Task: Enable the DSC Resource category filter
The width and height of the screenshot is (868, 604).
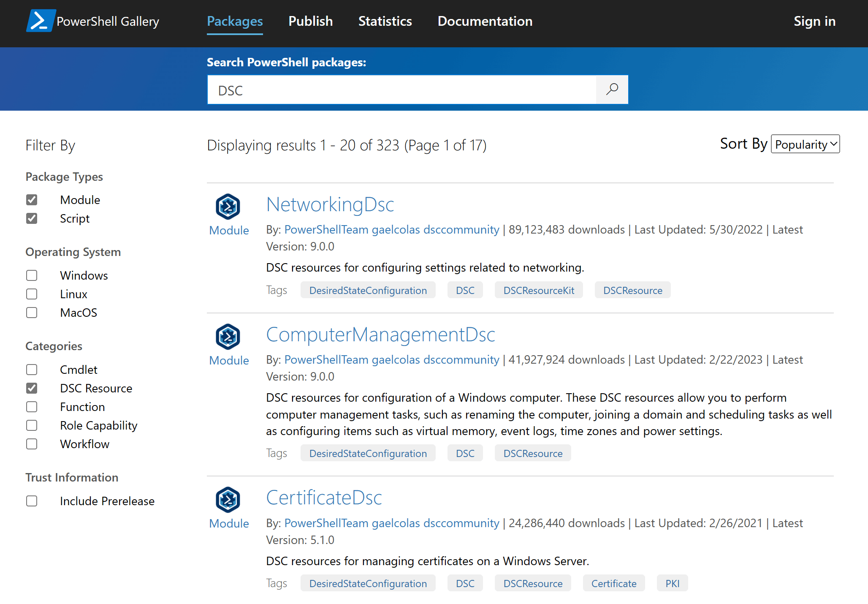Action: pos(31,388)
